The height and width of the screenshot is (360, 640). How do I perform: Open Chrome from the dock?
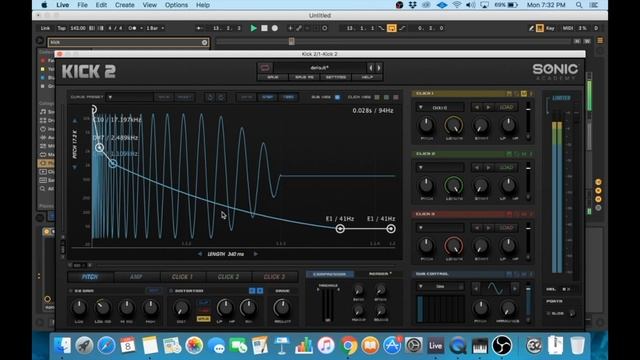[348, 345]
